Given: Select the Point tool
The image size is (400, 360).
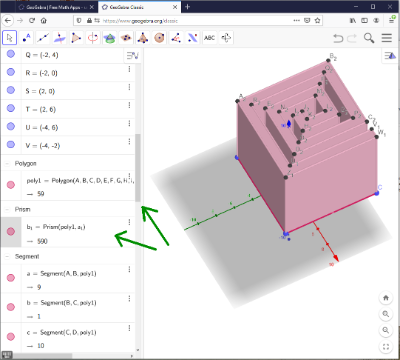Looking at the screenshot, I should click(26, 38).
